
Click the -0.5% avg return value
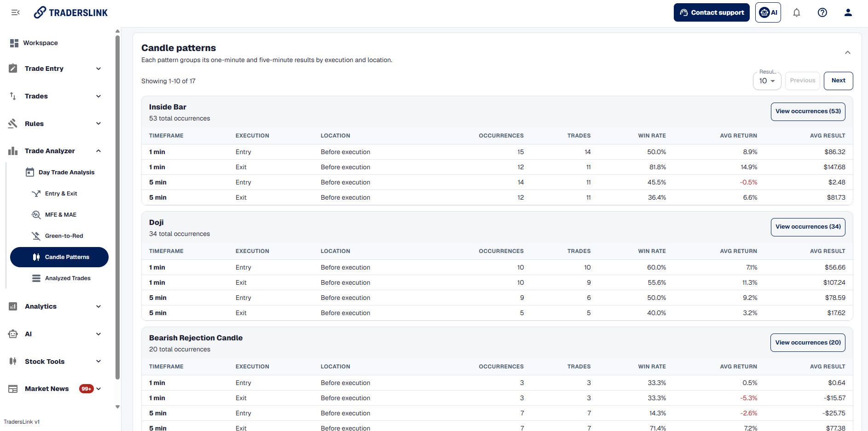(x=748, y=182)
